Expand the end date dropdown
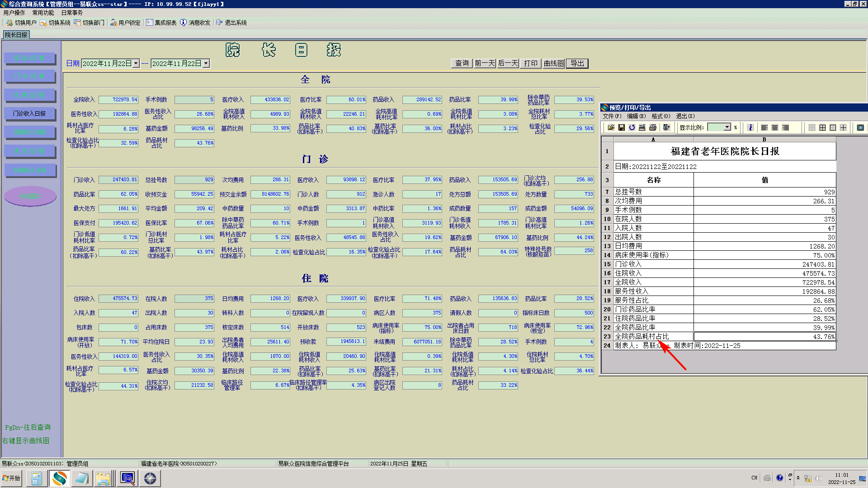 point(206,64)
